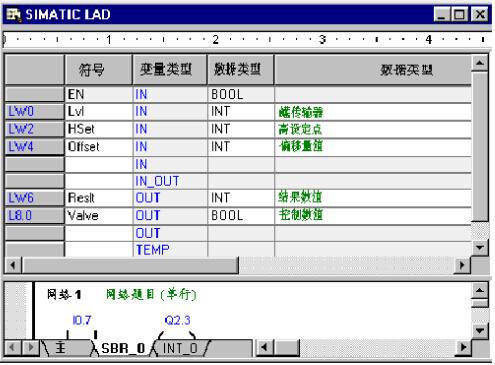Screen dimensions: 495x365
Task: Click the network editor horizontal scroll right arrow
Action: click(463, 348)
